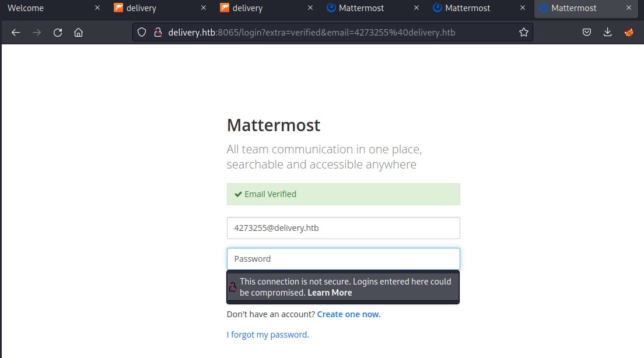644x358 pixels.
Task: Click the Create one now link
Action: (348, 314)
